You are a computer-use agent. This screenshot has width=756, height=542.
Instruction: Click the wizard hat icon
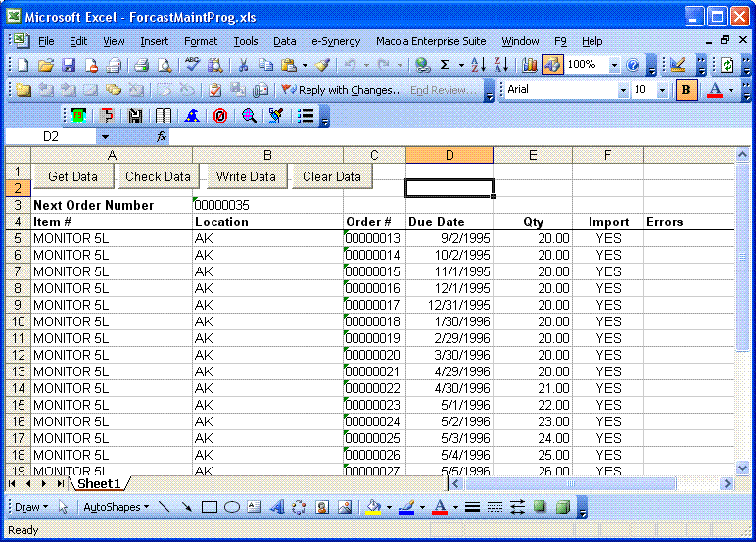pos(192,116)
